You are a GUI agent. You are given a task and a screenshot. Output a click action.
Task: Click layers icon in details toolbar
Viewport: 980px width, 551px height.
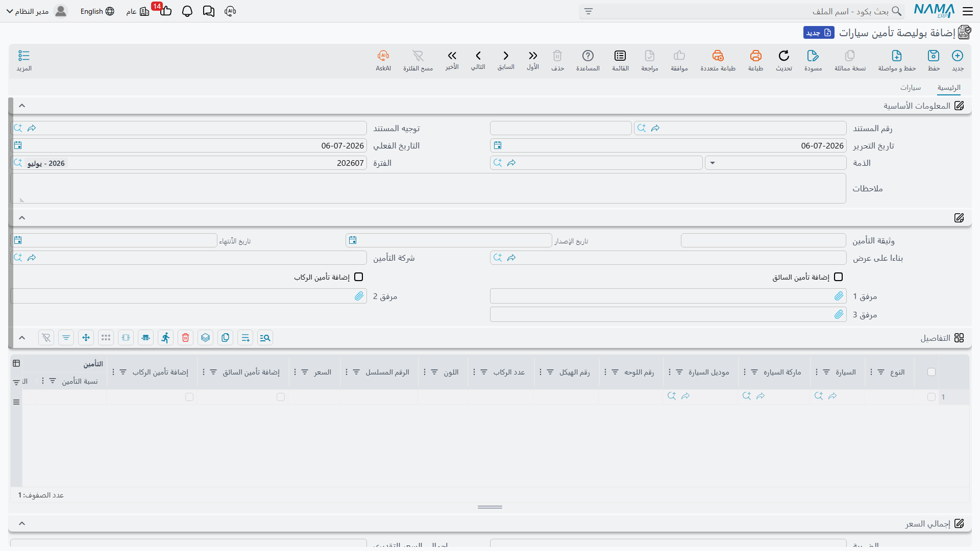coord(206,338)
